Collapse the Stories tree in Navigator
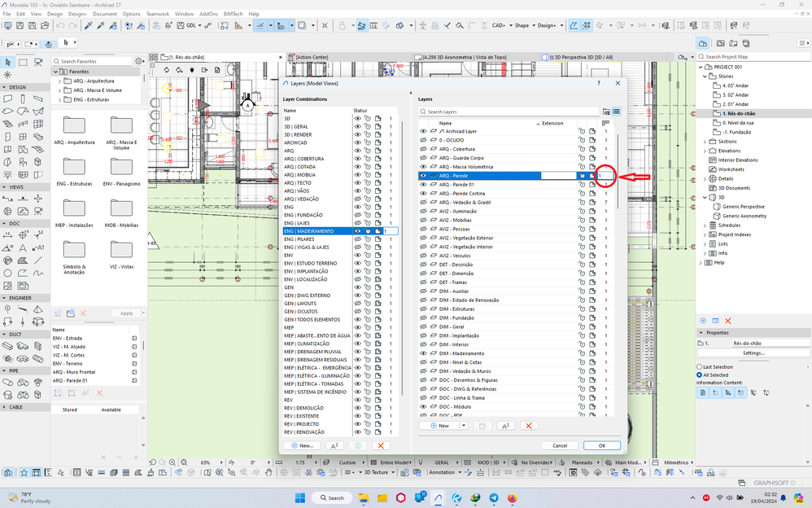Image resolution: width=812 pixels, height=508 pixels. (705, 77)
